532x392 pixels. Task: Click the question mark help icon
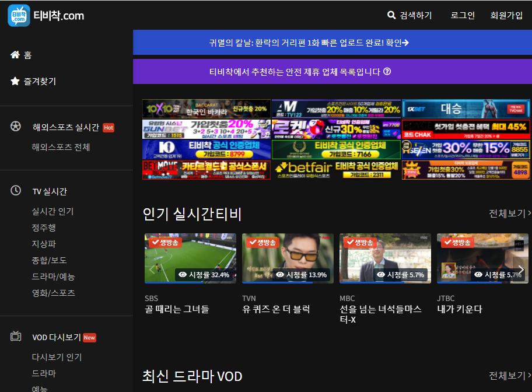click(x=387, y=72)
